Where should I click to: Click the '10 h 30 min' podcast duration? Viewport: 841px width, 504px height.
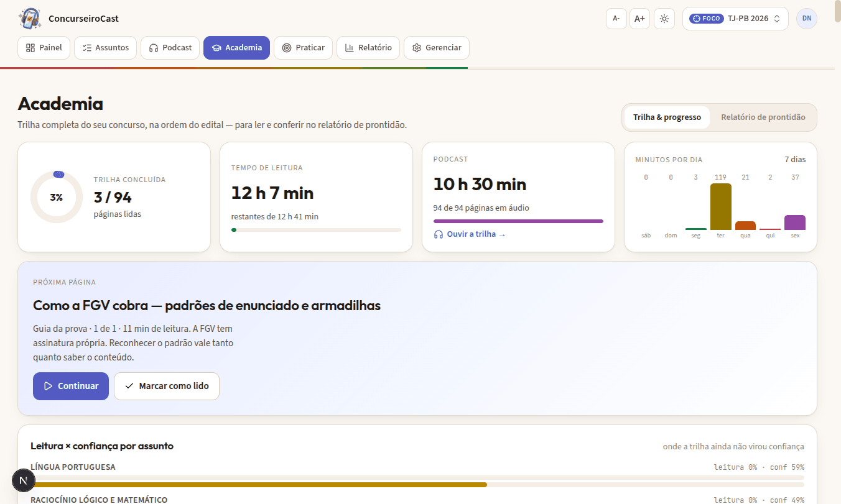[480, 185]
